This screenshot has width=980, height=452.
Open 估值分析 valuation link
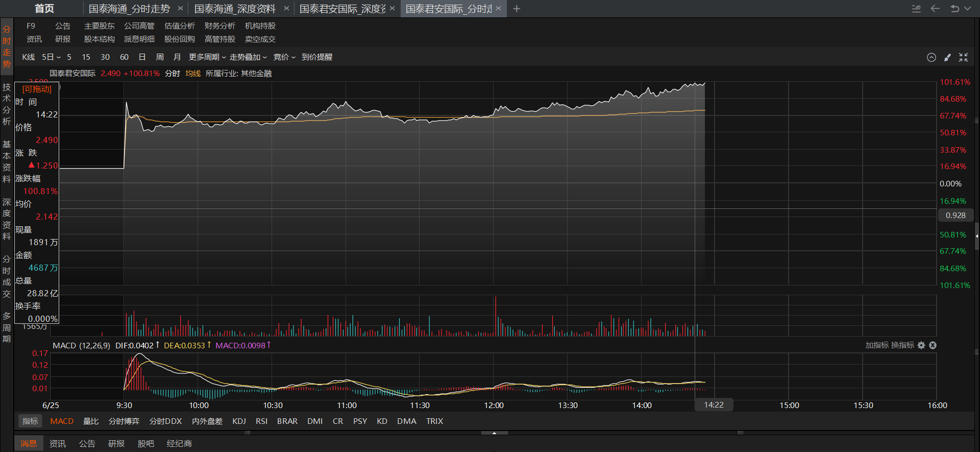coord(180,26)
